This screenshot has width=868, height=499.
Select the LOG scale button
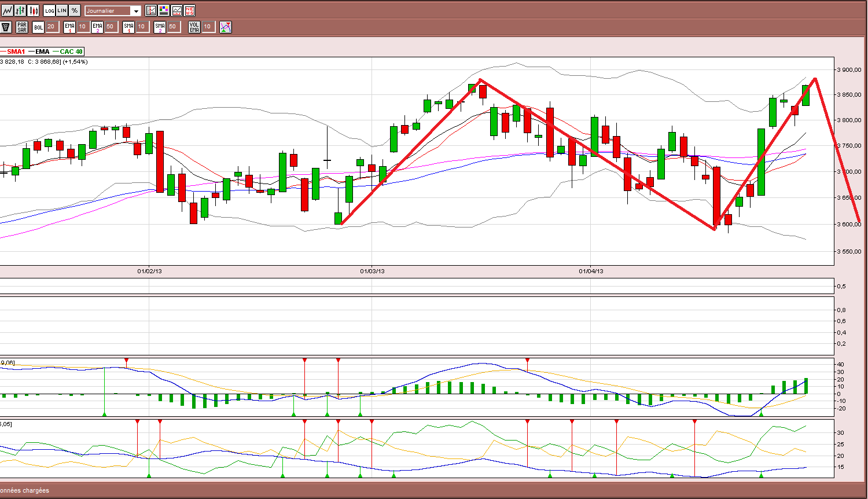[49, 10]
